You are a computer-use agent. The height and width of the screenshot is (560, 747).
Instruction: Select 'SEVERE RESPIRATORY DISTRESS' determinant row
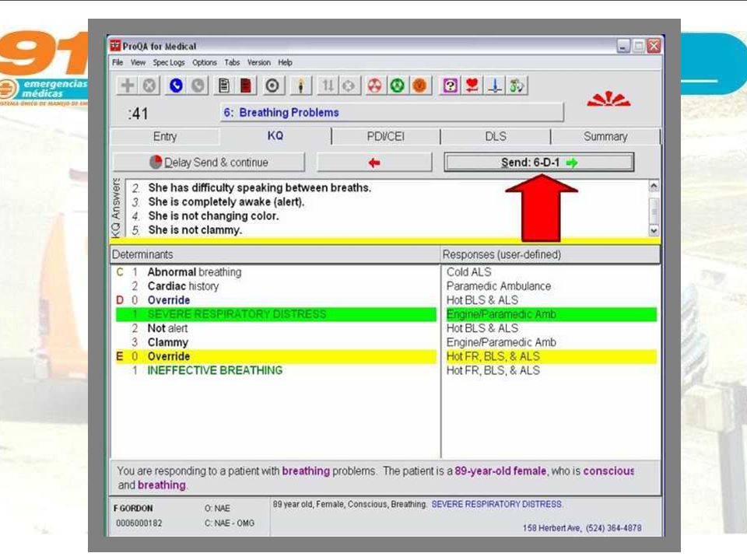pyautogui.click(x=275, y=314)
